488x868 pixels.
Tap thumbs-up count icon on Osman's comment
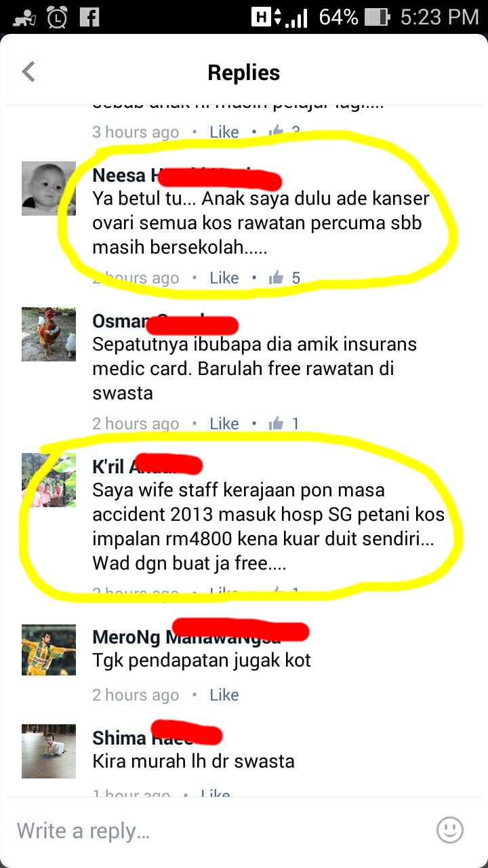(x=276, y=424)
